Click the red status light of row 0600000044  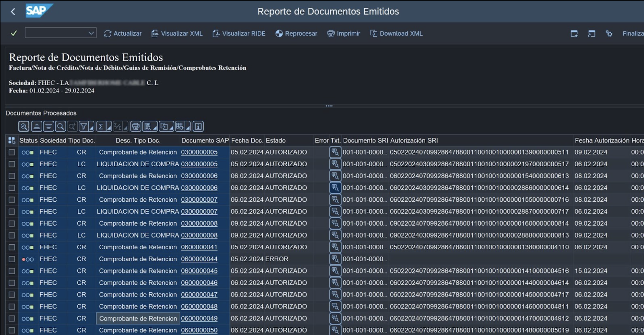coord(24,259)
